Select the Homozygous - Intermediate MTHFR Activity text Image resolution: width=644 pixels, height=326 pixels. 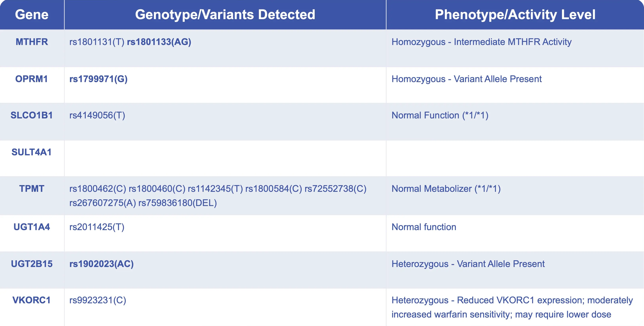(482, 42)
